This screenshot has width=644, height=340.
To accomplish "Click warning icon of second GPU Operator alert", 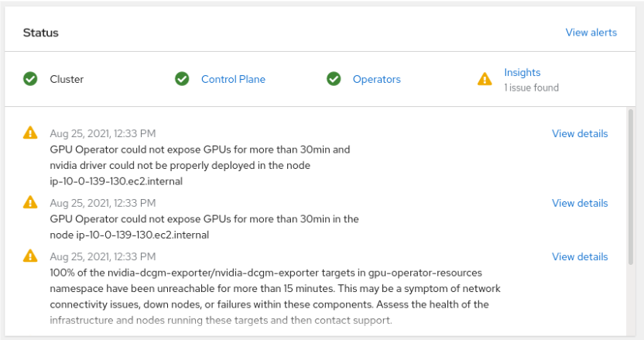I will click(x=30, y=203).
